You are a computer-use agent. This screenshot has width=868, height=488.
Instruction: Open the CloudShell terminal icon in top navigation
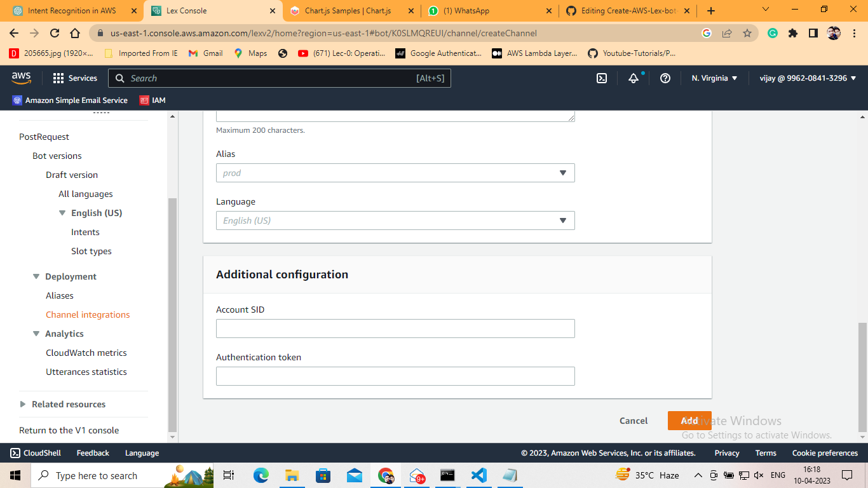point(601,78)
